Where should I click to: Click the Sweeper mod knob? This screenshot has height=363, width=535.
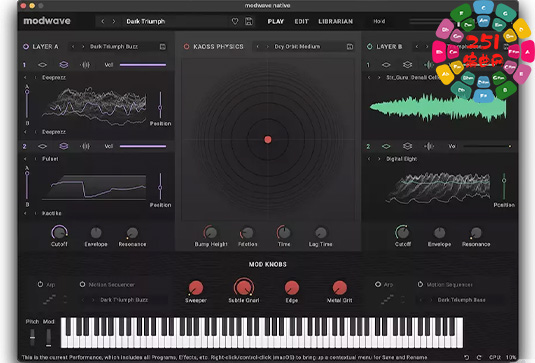196,288
